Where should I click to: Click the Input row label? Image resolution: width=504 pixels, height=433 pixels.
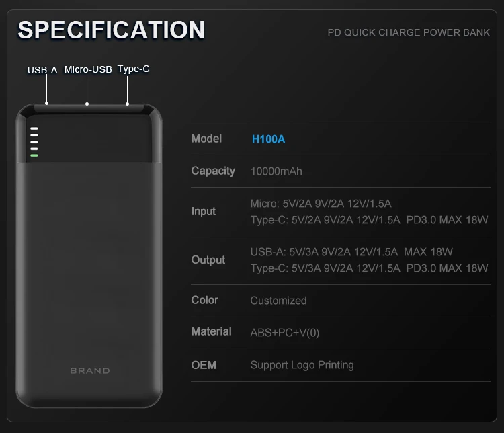[203, 211]
